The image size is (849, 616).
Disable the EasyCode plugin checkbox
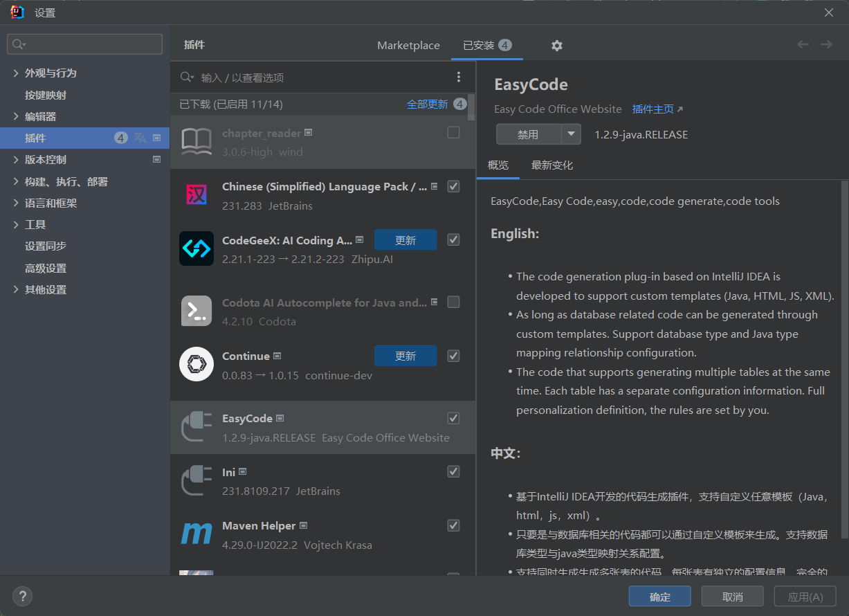point(453,418)
